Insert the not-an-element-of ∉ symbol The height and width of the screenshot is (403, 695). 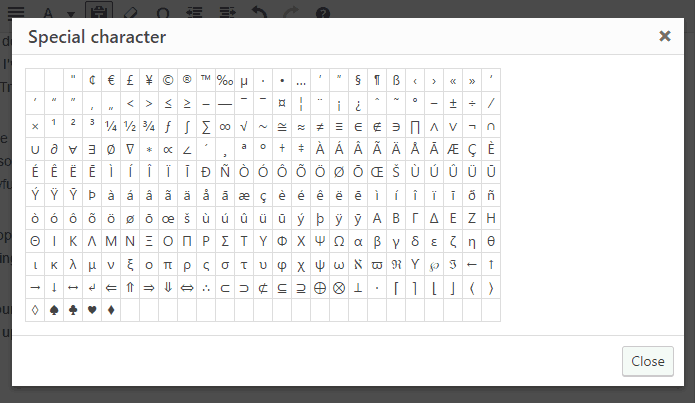(x=377, y=126)
